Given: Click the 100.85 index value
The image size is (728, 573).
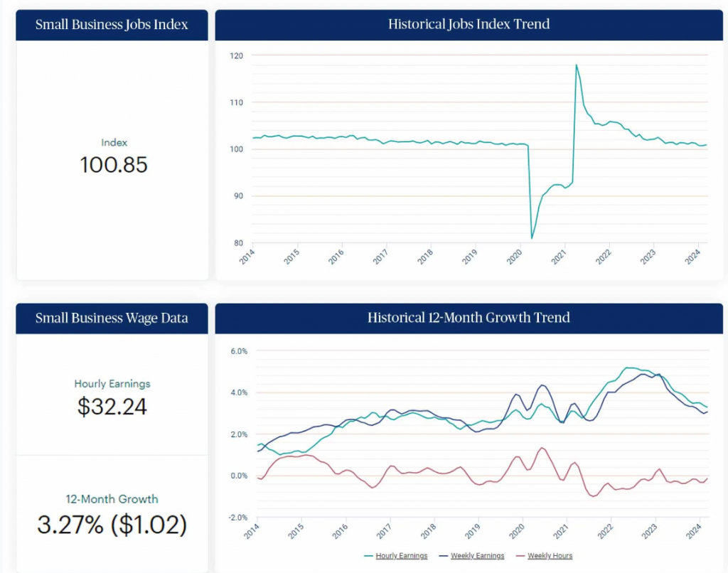Looking at the screenshot, I should 114,165.
